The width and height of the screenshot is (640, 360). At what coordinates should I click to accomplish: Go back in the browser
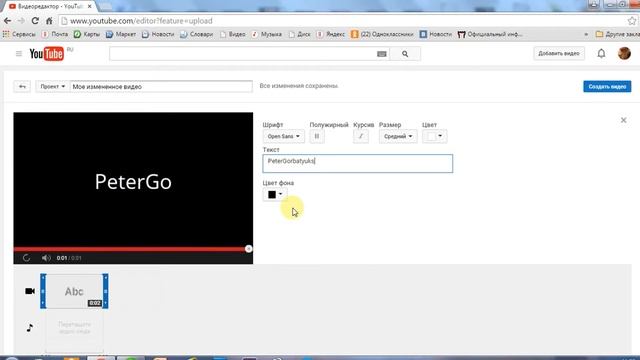(7, 21)
